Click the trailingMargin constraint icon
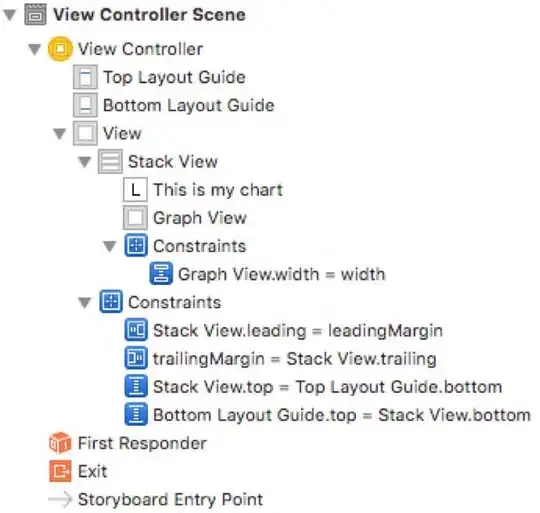 click(x=136, y=358)
